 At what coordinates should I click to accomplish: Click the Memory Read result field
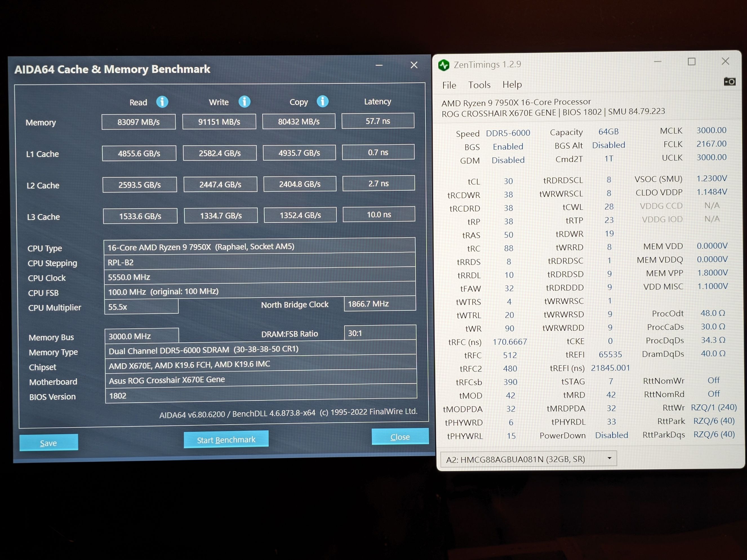tap(139, 122)
